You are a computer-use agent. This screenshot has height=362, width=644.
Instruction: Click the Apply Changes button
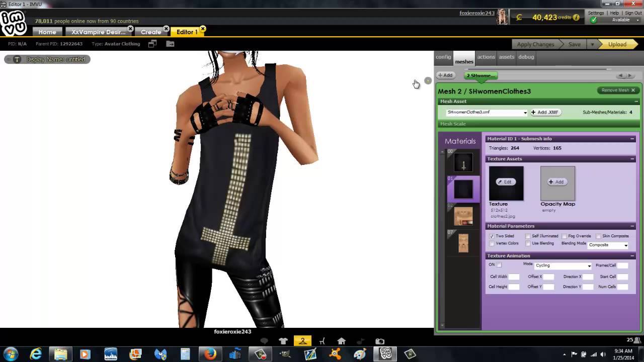pyautogui.click(x=535, y=45)
